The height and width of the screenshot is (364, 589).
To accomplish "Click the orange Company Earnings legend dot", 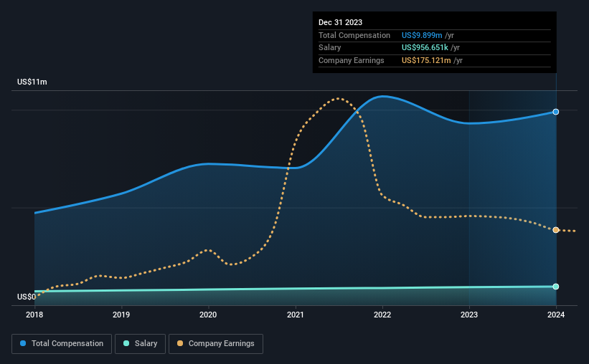I will (x=180, y=343).
